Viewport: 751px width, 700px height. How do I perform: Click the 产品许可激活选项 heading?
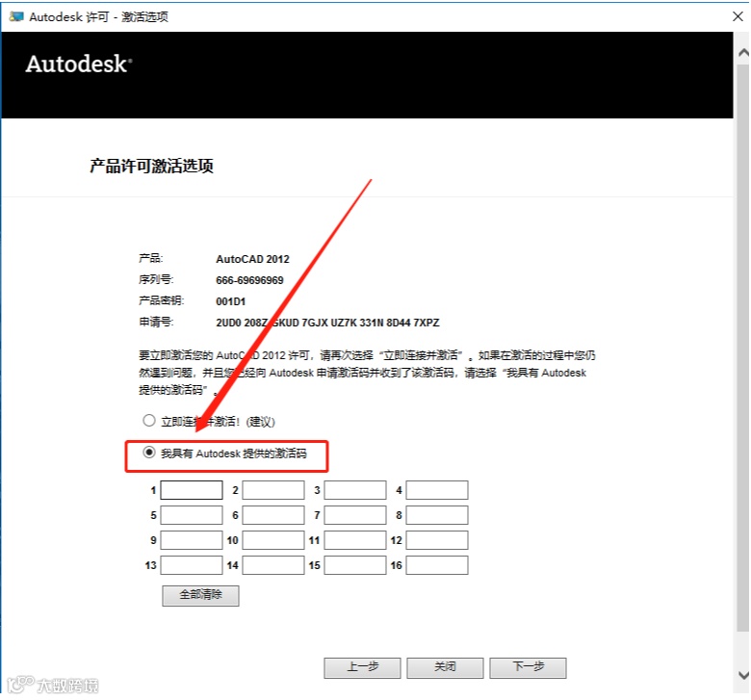151,166
